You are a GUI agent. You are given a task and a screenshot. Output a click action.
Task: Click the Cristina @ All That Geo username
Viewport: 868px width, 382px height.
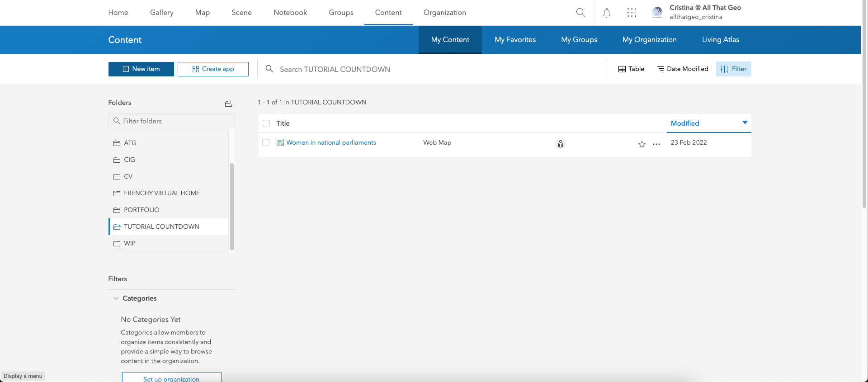(x=705, y=8)
